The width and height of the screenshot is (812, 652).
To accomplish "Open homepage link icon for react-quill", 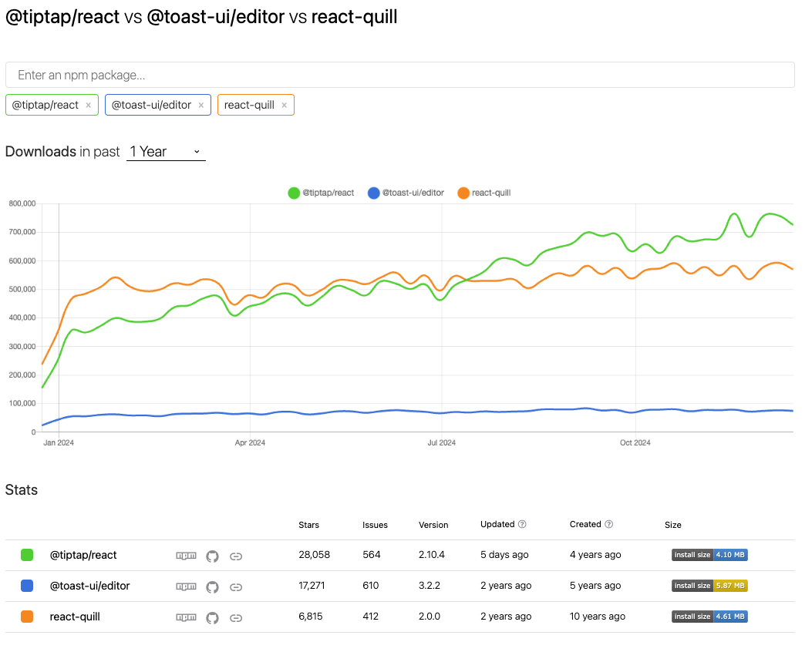I will (x=236, y=618).
